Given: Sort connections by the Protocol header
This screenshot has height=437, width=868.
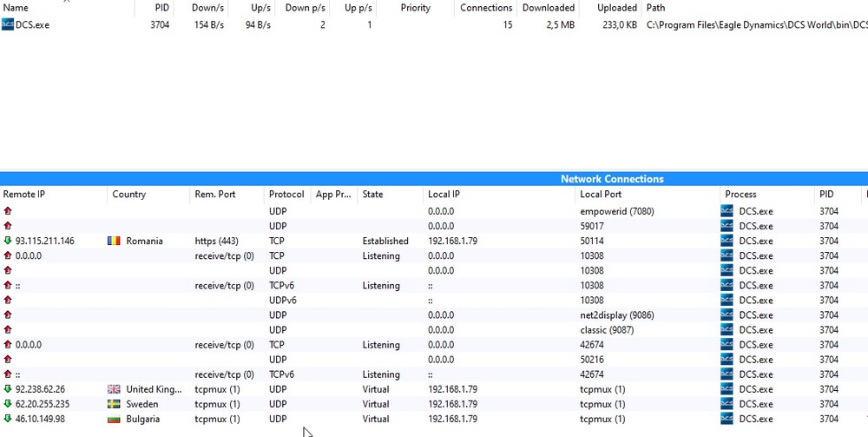Looking at the screenshot, I should [286, 194].
